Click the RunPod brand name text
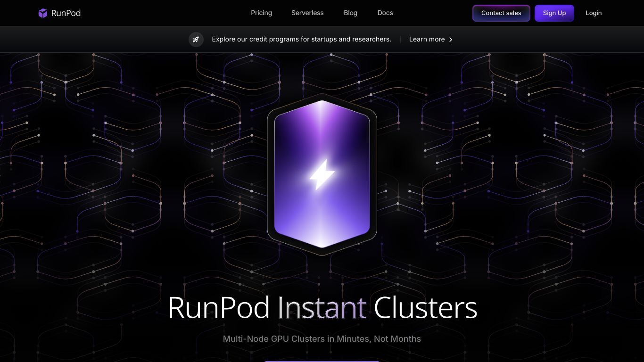The height and width of the screenshot is (362, 644). (x=66, y=13)
